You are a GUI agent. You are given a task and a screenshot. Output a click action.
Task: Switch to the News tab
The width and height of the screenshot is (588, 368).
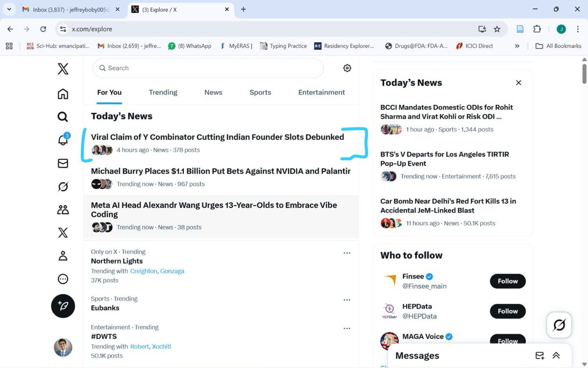click(213, 92)
